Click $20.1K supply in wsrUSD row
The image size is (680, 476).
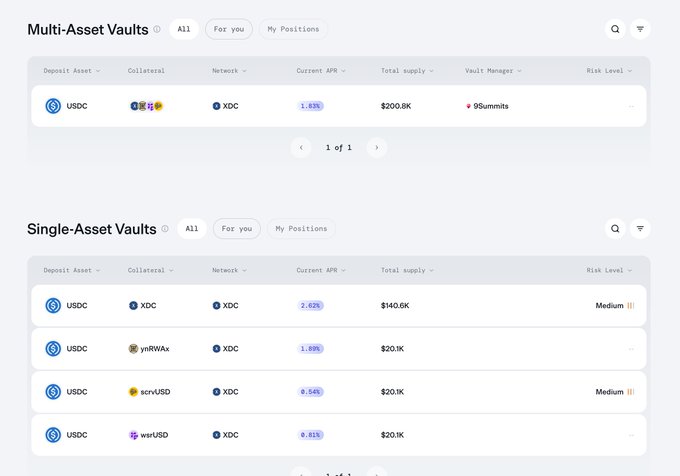[x=392, y=435]
